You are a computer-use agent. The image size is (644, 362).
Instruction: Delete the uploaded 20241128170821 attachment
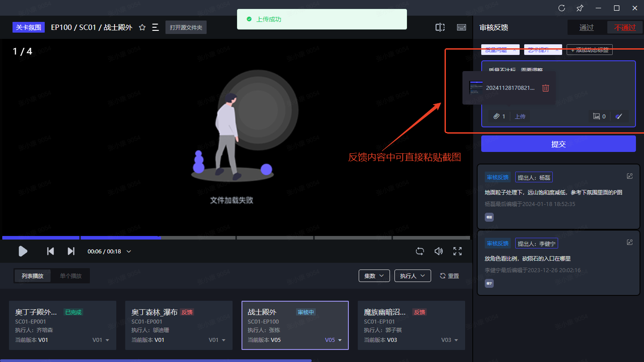pyautogui.click(x=546, y=88)
